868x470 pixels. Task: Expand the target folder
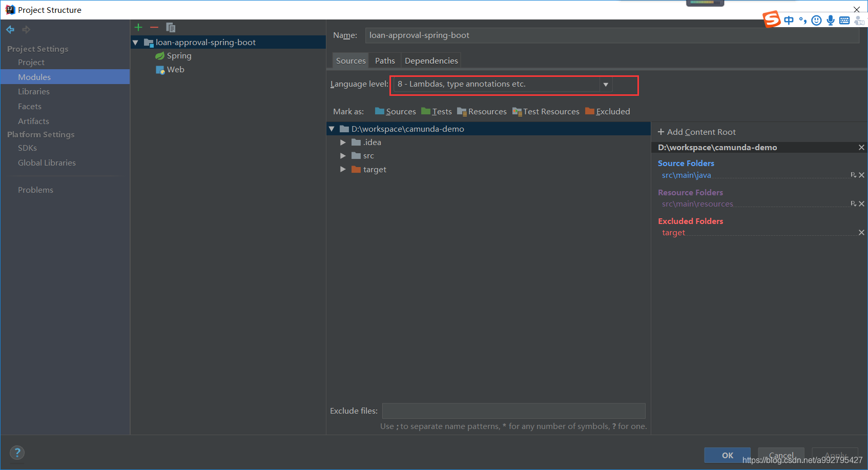tap(343, 170)
